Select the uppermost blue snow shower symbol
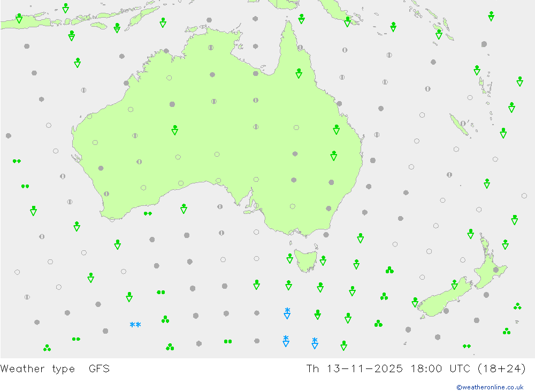The width and height of the screenshot is (535, 392). (287, 313)
